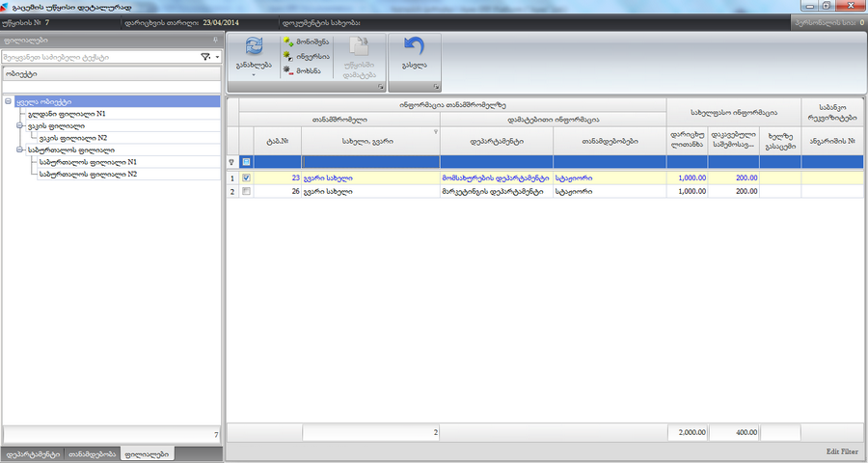Select გლდანი ფილიალი N1 in tree
Viewport: 868px width, 463px height.
pyautogui.click(x=73, y=114)
